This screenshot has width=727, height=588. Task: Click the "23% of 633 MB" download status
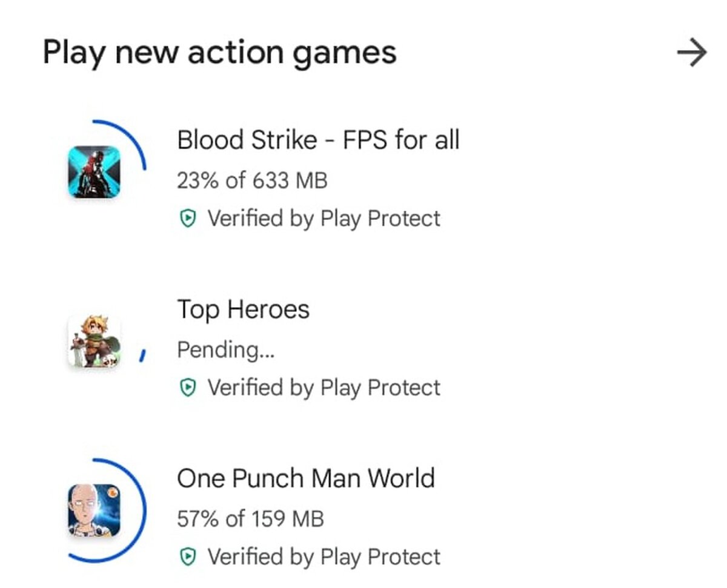[x=252, y=180]
